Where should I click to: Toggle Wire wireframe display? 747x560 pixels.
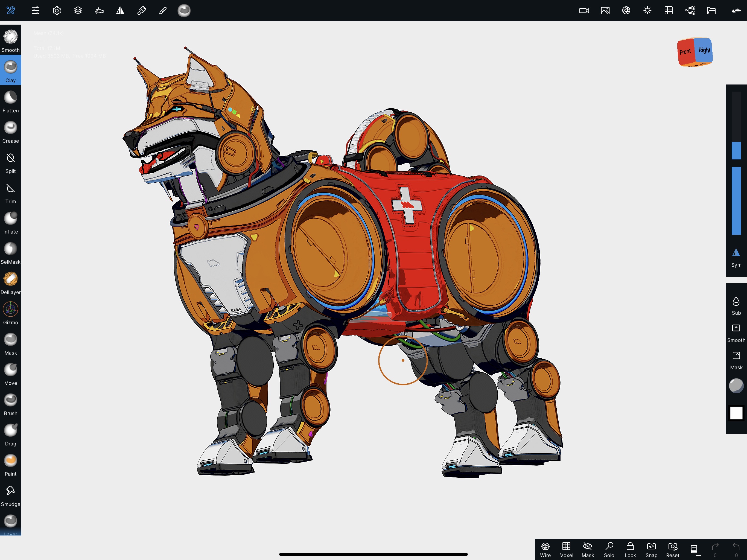click(x=545, y=549)
